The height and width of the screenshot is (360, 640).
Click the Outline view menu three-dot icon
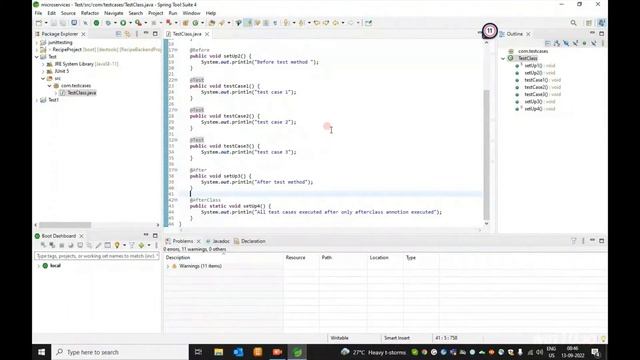(603, 43)
